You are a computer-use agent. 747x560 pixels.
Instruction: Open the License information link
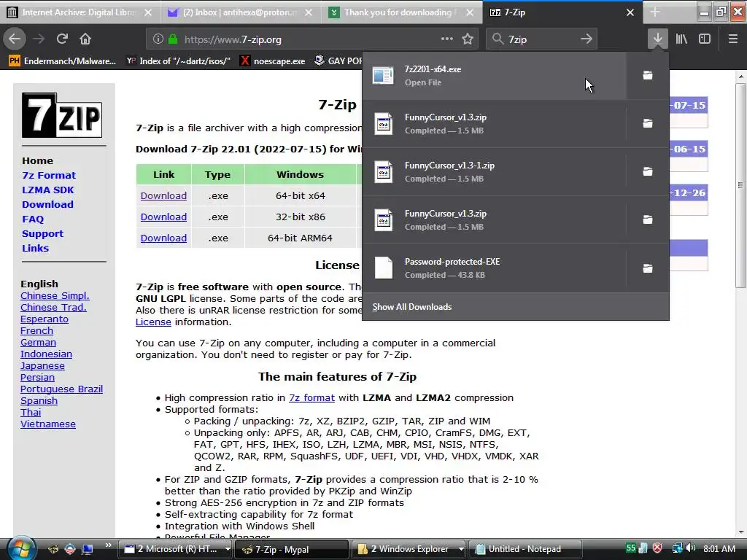tap(153, 322)
